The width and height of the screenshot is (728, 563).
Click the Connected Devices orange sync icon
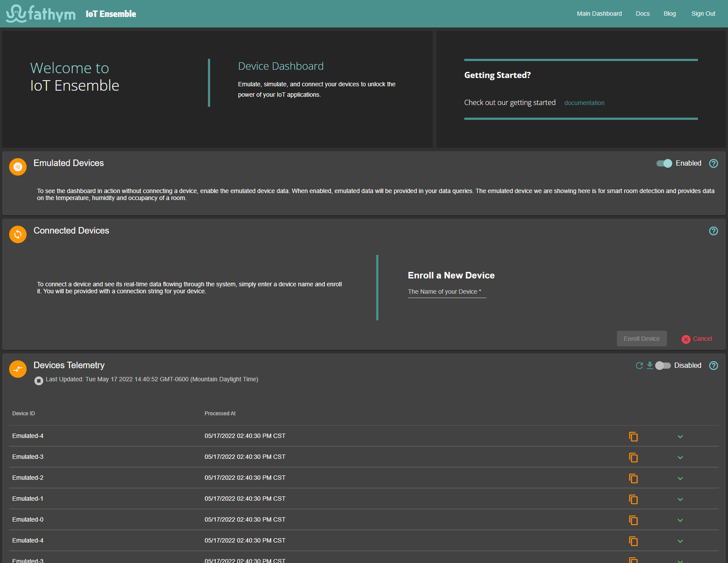[18, 234]
